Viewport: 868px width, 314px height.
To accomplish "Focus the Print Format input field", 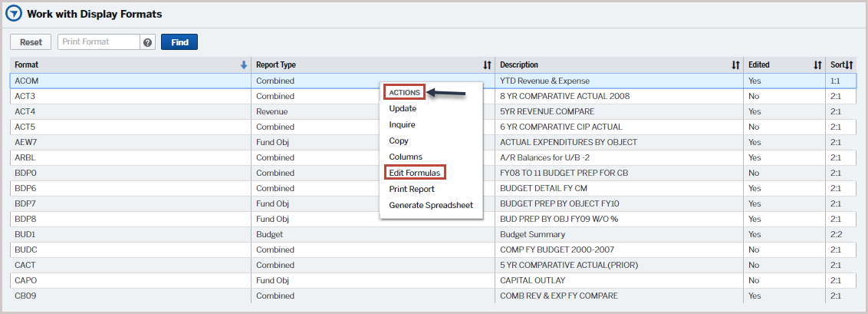I will [98, 42].
